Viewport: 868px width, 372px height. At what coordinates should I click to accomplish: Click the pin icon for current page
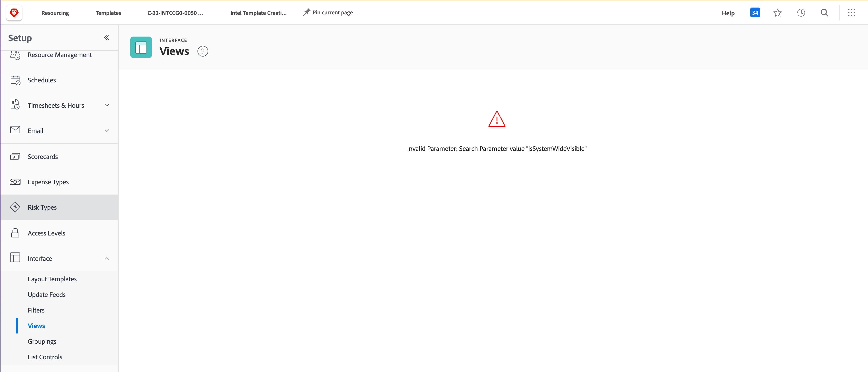click(306, 12)
